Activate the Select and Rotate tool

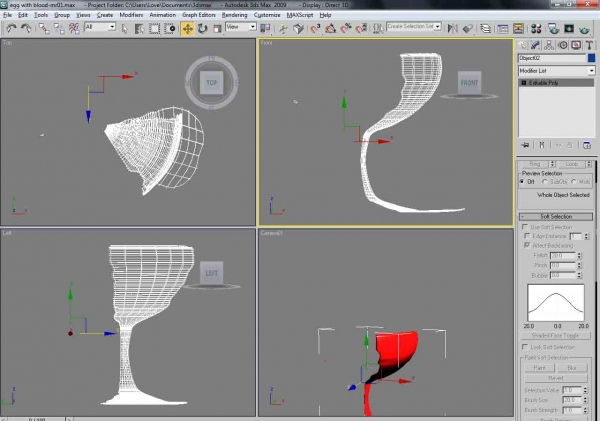[x=202, y=29]
